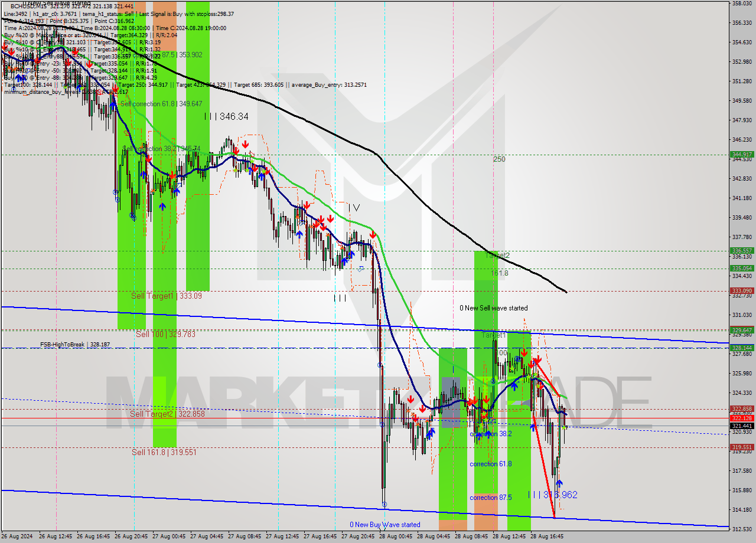This screenshot has height=543, width=756.
Task: Click the 'Sell 100 | 329.783' label
Action: tap(165, 334)
